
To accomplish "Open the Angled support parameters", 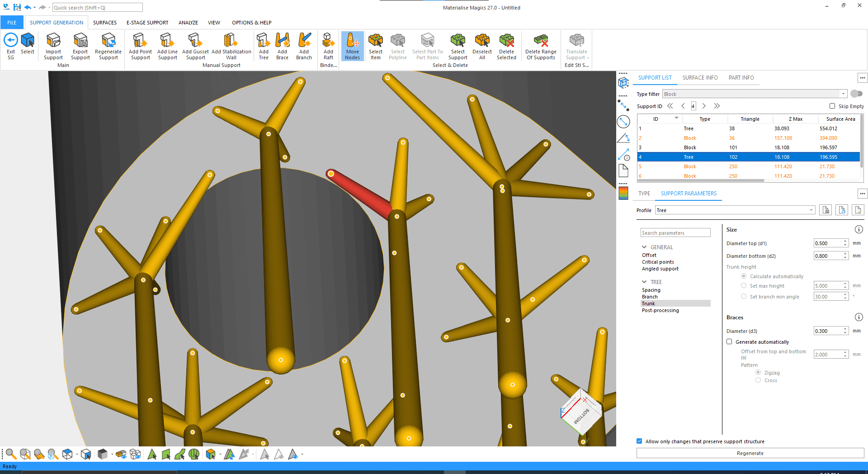I will coord(660,269).
